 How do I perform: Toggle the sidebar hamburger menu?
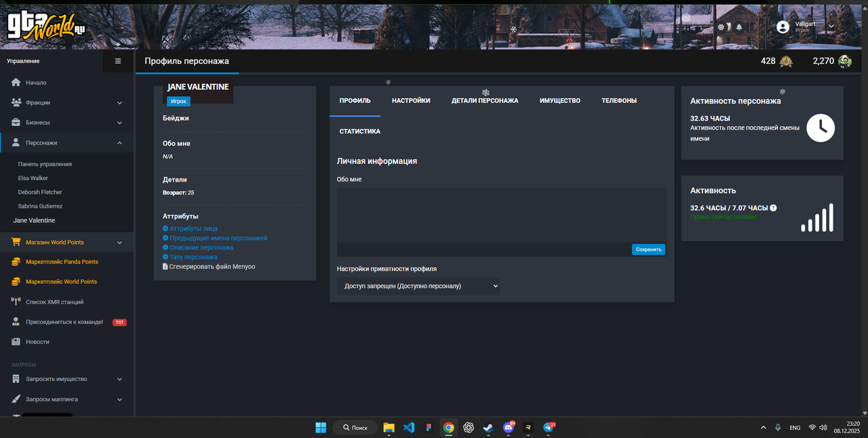coord(118,61)
